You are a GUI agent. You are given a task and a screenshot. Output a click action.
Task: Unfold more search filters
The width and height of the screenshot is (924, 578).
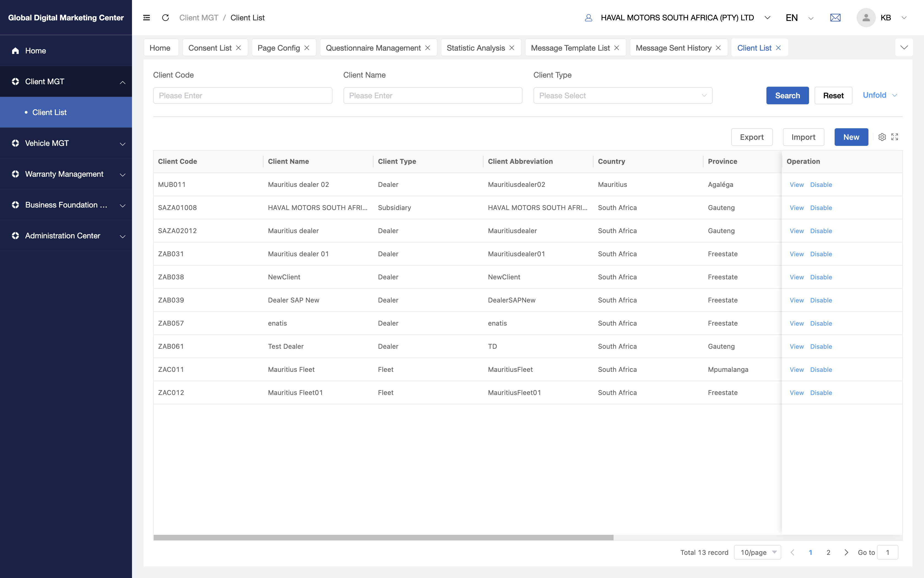coord(880,95)
